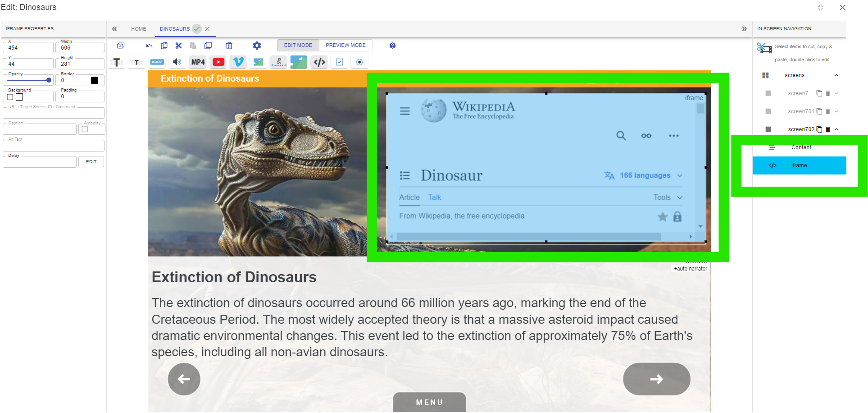Add an audio speaker element
Image resolution: width=868 pixels, height=413 pixels.
point(177,62)
